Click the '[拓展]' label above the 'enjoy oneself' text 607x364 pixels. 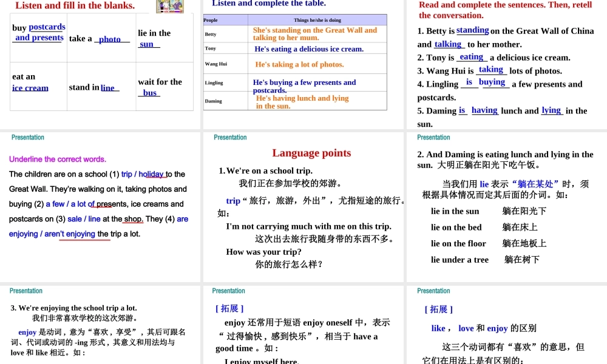click(229, 308)
